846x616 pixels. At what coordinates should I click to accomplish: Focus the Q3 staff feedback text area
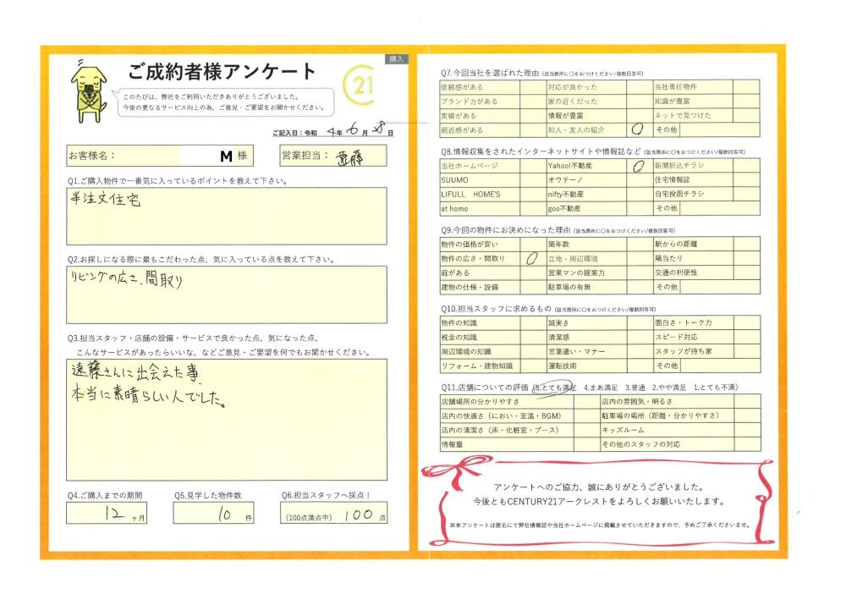pos(226,419)
